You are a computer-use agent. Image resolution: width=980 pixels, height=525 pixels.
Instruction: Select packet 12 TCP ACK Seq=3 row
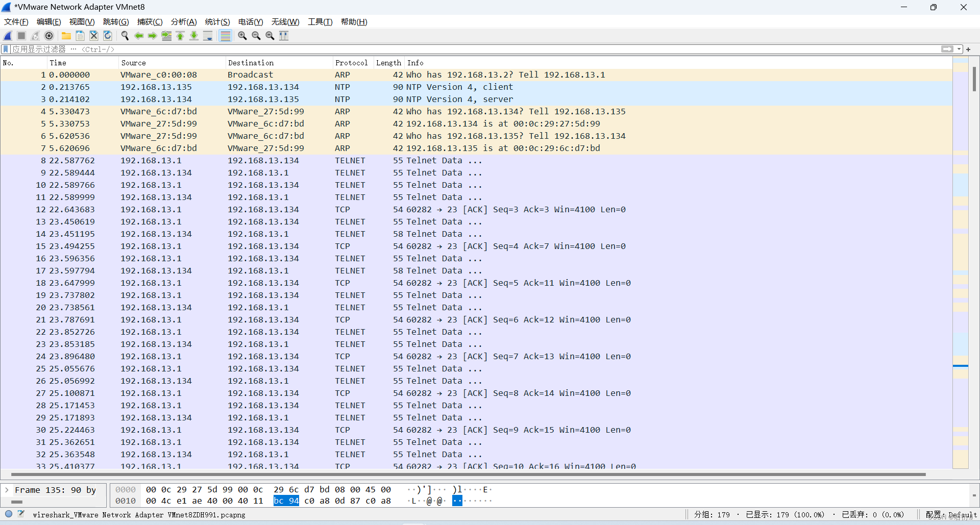click(476, 209)
